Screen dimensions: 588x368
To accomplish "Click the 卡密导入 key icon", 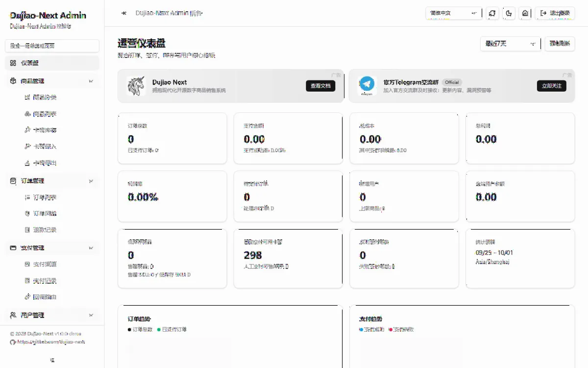I will coord(27,146).
